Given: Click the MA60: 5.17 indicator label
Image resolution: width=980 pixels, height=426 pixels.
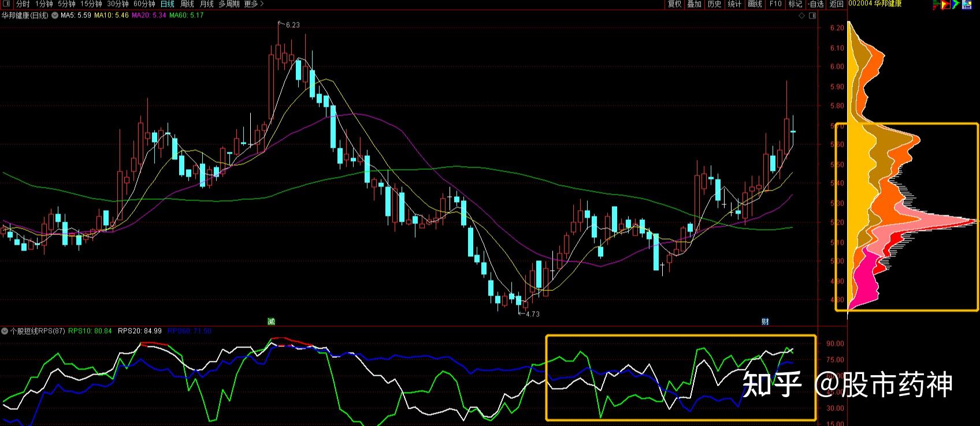Looking at the screenshot, I should 186,16.
